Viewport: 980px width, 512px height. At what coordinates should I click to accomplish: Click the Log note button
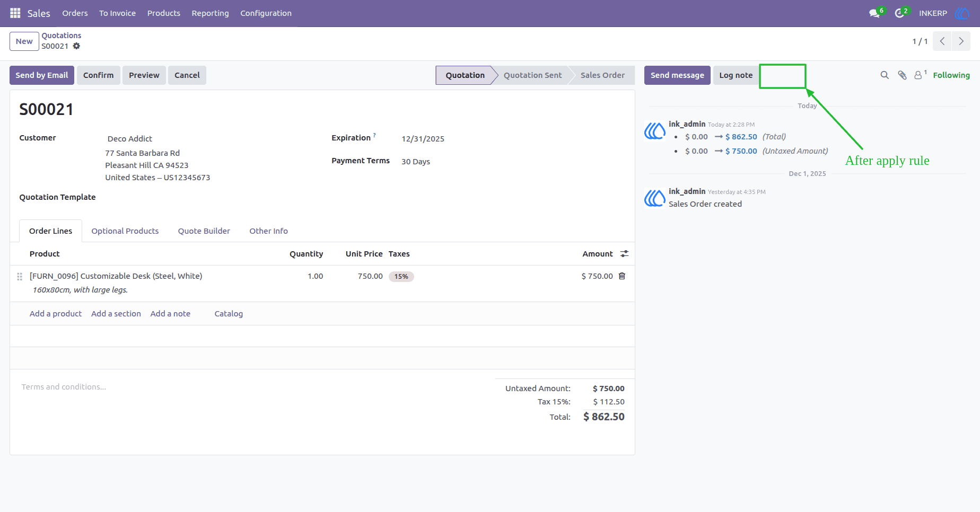736,75
